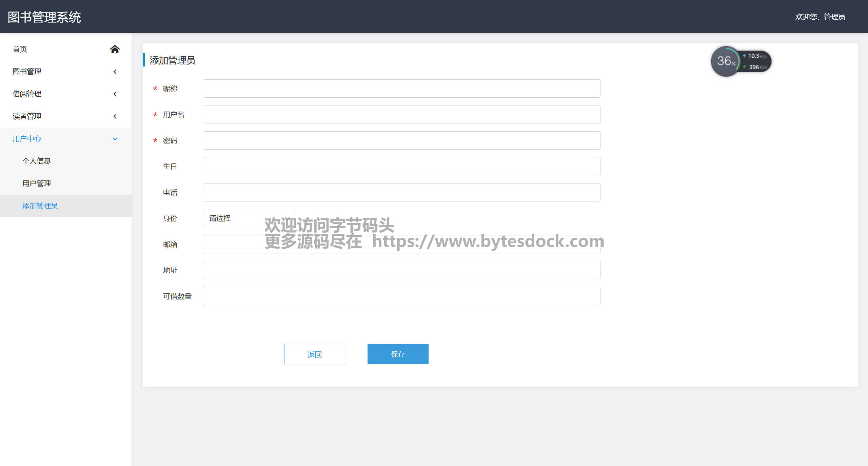
Task: Click the 欢迎您，管理员 header text
Action: pyautogui.click(x=820, y=17)
